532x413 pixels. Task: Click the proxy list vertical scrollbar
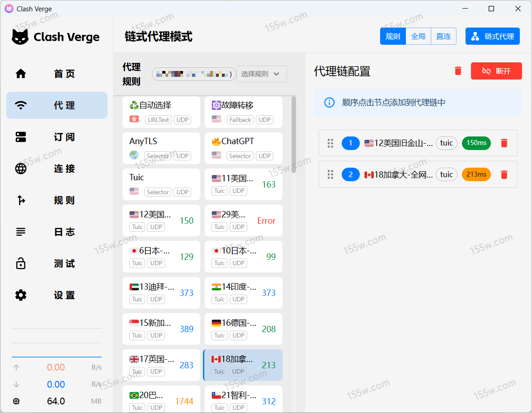(294, 136)
